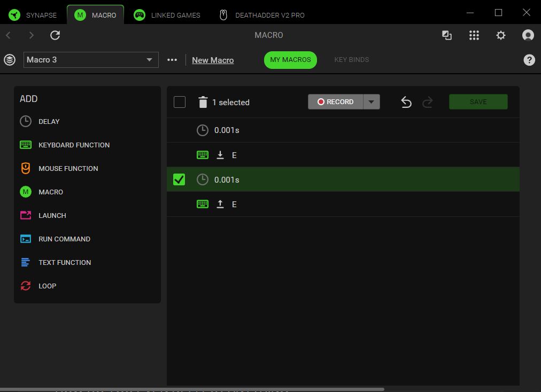Click the clock icon of the first delay row

[x=203, y=130]
